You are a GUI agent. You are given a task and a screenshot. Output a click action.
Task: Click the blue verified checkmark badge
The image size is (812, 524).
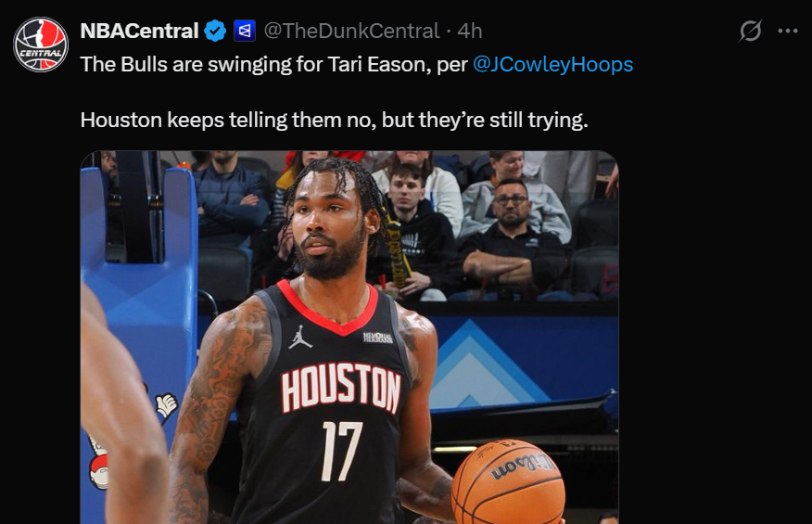tap(215, 32)
